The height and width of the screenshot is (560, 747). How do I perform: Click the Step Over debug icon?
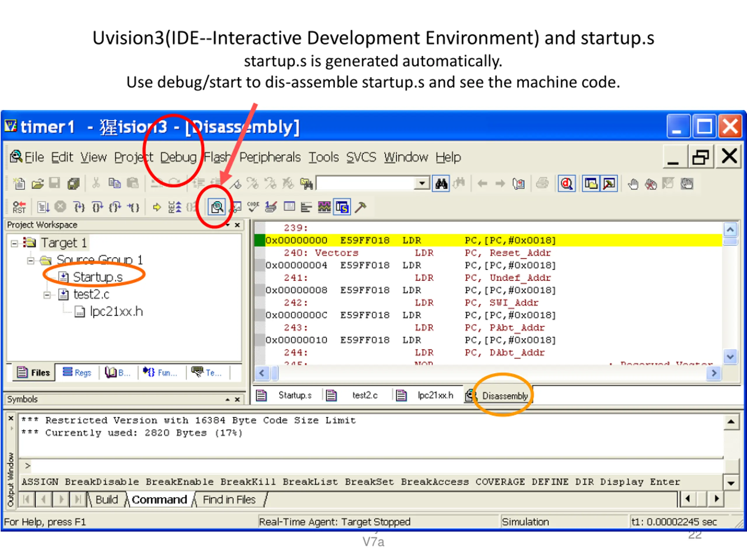[97, 207]
